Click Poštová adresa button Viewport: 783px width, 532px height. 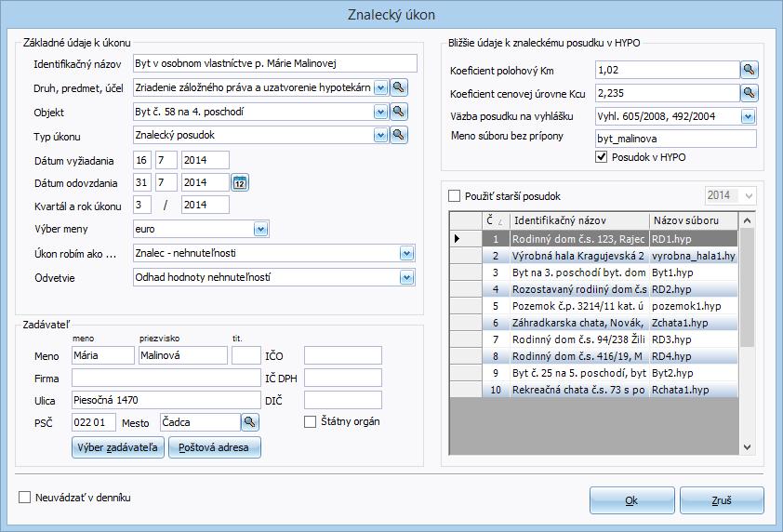click(214, 447)
